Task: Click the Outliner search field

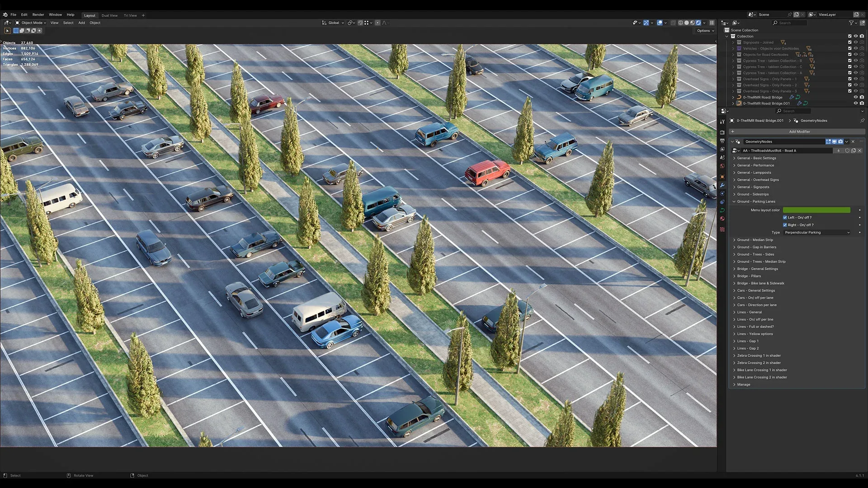Action: (789, 23)
